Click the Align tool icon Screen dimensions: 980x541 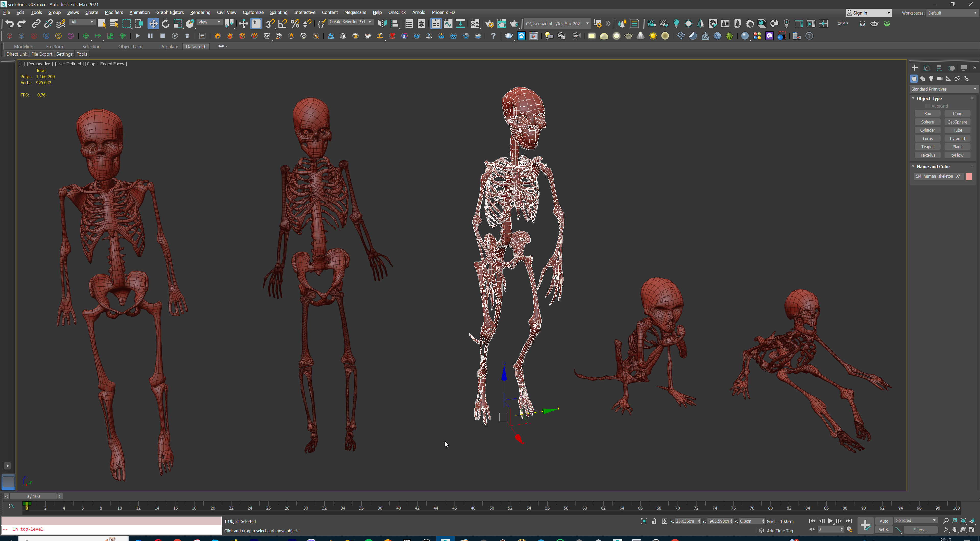(x=395, y=23)
